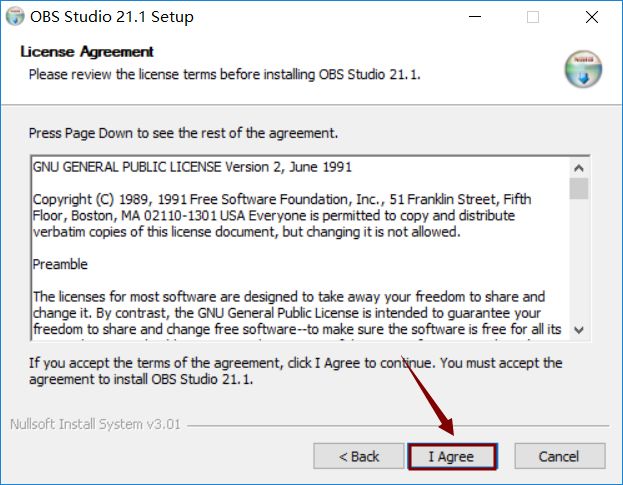The width and height of the screenshot is (623, 485).
Task: Click the Preamble line in license text
Action: tap(60, 264)
